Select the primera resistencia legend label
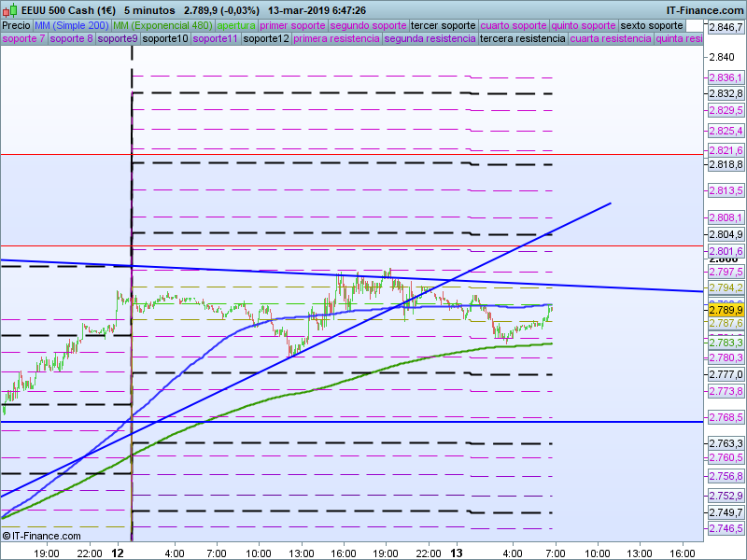This screenshot has width=747, height=560. (337, 38)
